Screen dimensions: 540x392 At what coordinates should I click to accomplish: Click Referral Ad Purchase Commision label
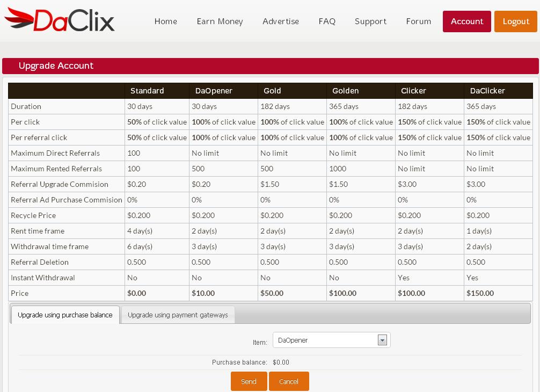tap(67, 200)
